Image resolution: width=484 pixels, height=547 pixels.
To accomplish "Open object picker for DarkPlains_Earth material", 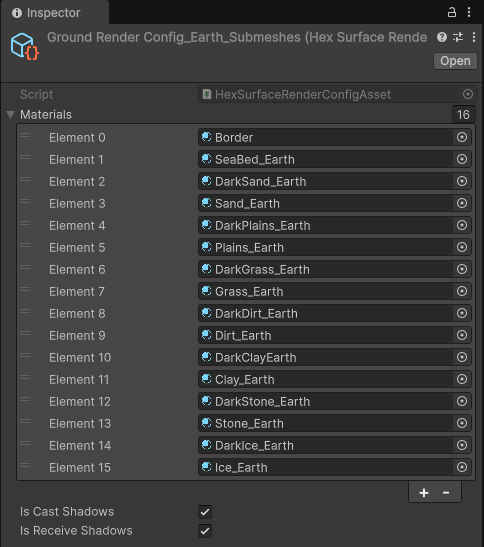I will [x=462, y=225].
